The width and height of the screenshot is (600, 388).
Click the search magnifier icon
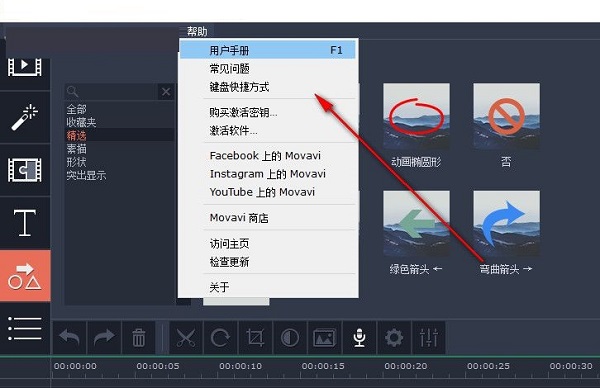[x=72, y=92]
